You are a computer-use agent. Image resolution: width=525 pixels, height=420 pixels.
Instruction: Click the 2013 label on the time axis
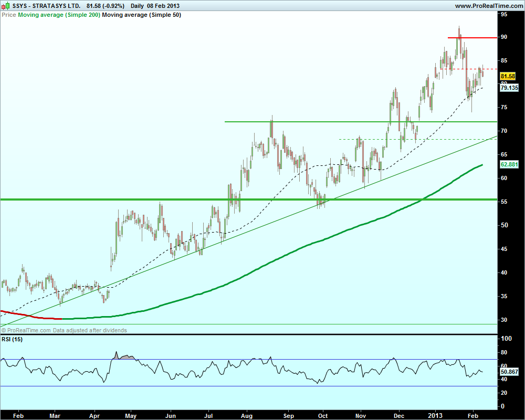pos(435,416)
